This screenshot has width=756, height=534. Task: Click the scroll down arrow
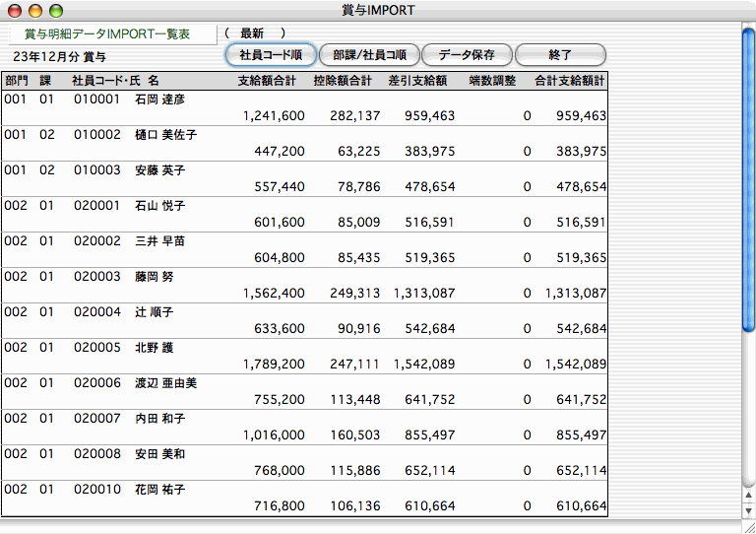click(748, 509)
